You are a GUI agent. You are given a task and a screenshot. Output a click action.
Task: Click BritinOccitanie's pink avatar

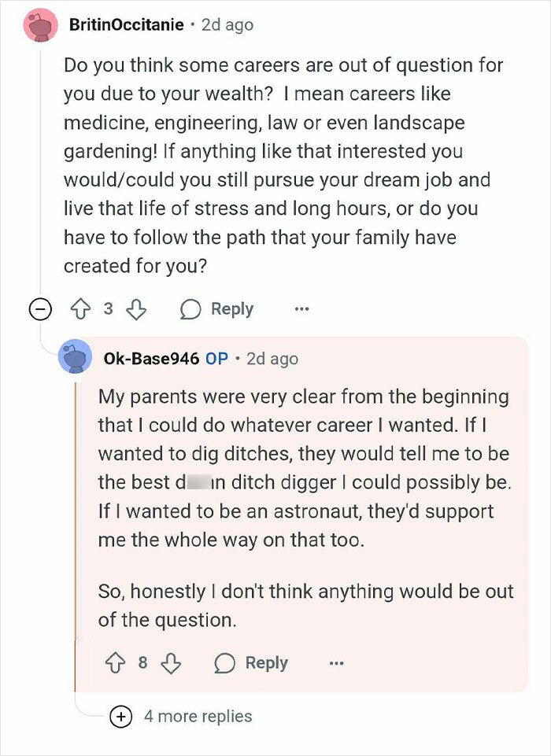point(40,25)
